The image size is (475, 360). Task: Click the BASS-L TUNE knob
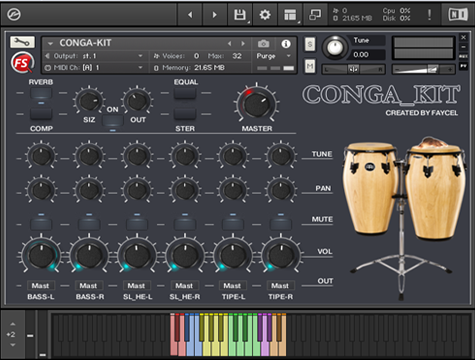click(41, 156)
